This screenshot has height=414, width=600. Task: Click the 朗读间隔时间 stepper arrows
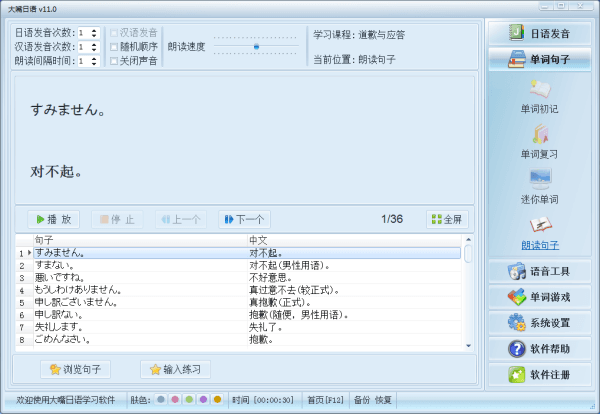pos(95,60)
